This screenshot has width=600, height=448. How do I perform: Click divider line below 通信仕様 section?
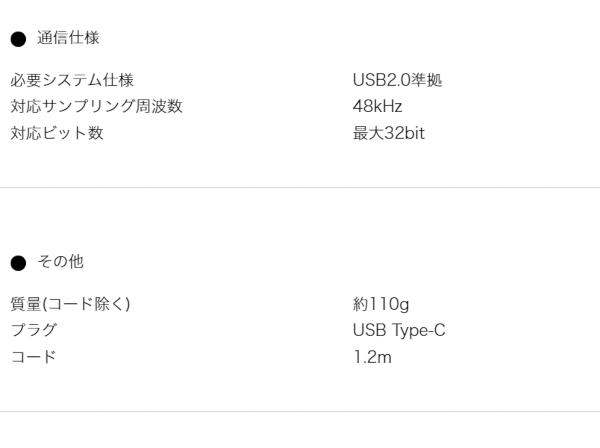click(x=300, y=188)
